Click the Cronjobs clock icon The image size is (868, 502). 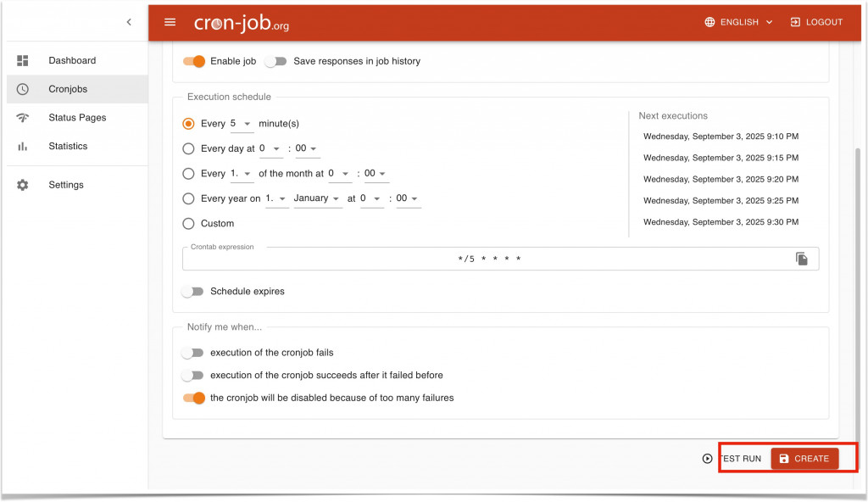[x=23, y=89]
